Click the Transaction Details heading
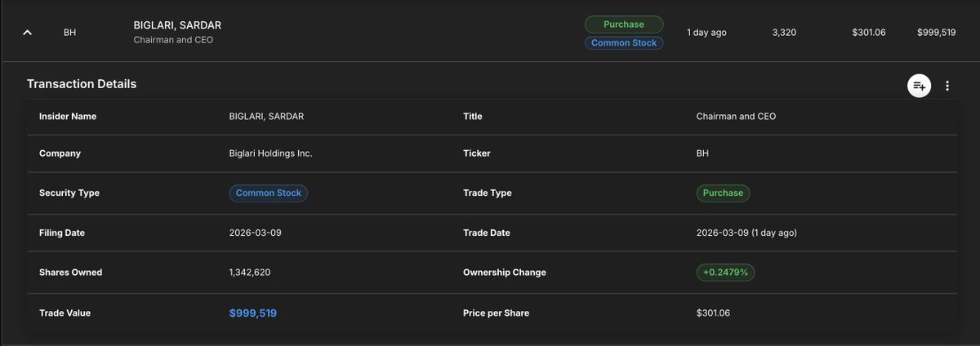This screenshot has height=346, width=980. (x=82, y=84)
